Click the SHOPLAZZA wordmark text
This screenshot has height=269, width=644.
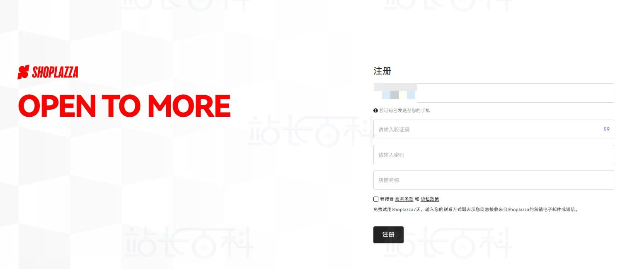[55, 72]
